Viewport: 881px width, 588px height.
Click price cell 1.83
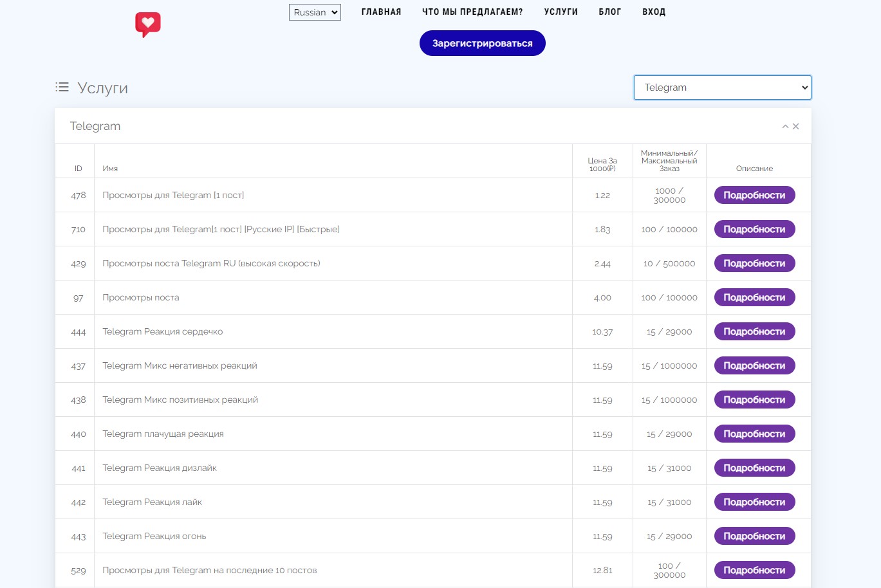pos(602,230)
